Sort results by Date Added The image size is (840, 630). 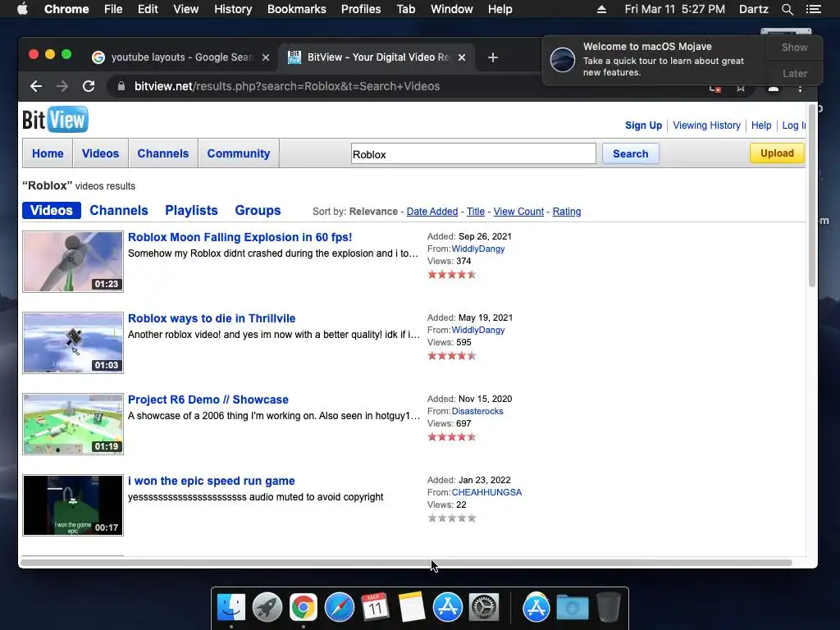432,212
